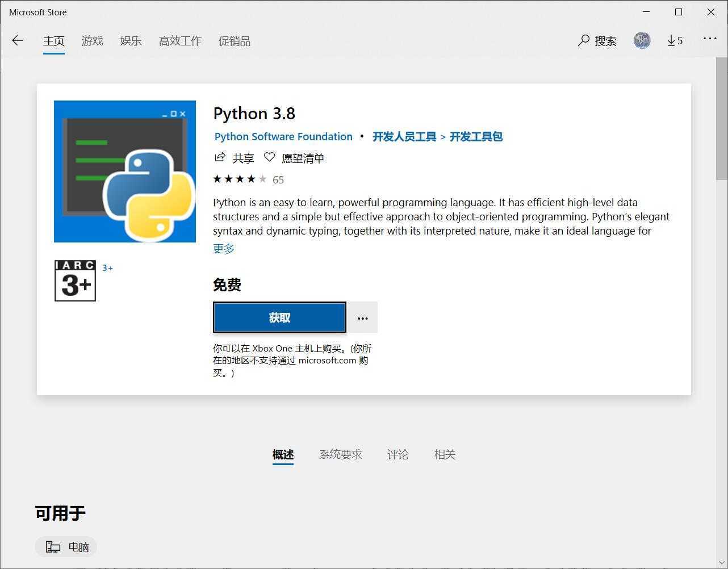Screen dimensions: 728x569
Task: Select the 概述 section tab
Action: (x=283, y=455)
